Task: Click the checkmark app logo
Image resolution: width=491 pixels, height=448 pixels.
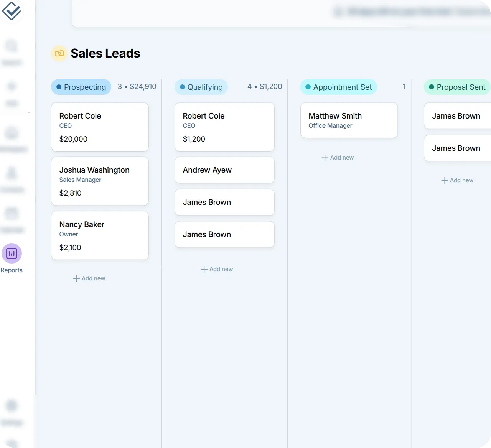Action: pos(12,11)
